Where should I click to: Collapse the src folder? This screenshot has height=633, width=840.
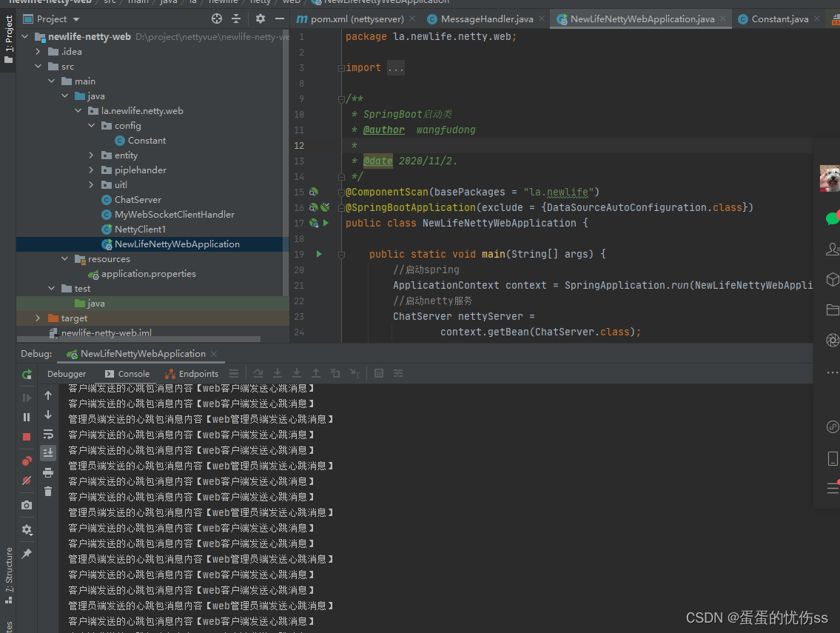pos(38,66)
